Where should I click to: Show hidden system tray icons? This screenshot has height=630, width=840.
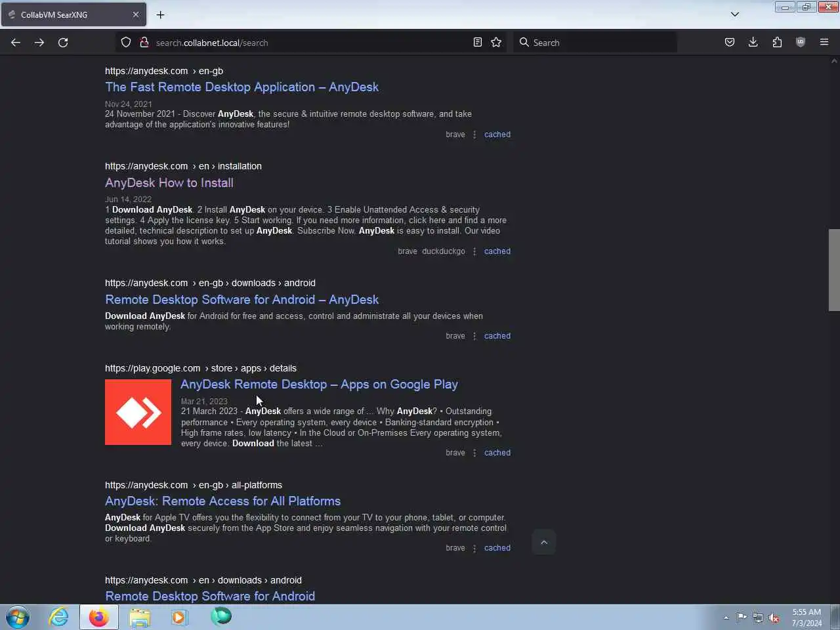(x=726, y=618)
